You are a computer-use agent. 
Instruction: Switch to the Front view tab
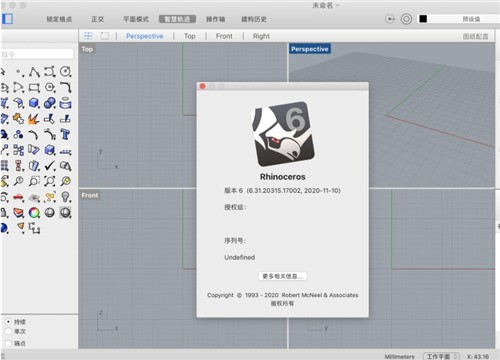(224, 36)
